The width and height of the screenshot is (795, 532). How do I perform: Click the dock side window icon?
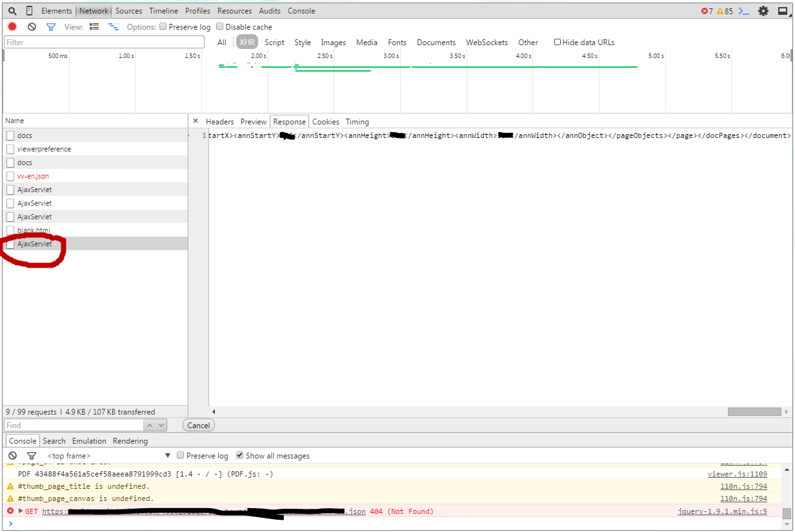click(x=782, y=11)
